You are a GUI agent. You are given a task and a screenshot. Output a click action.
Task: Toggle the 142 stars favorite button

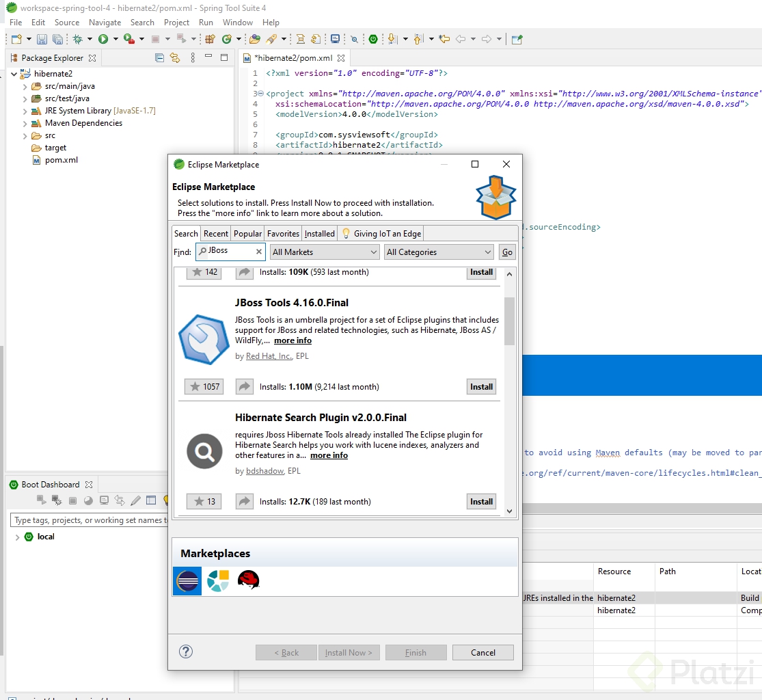204,273
